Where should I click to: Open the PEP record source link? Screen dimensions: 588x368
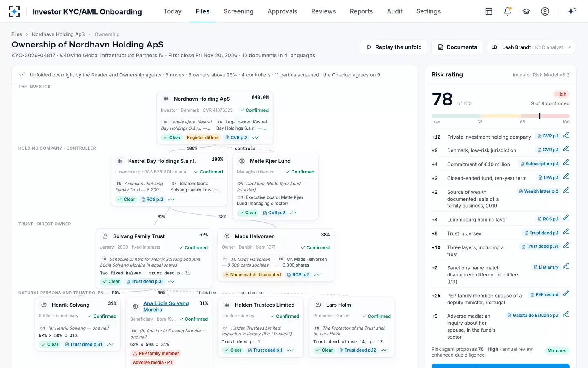pyautogui.click(x=544, y=294)
